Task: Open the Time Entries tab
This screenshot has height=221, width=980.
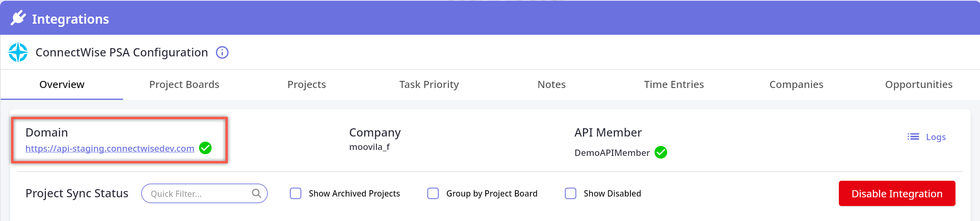Action: (x=674, y=84)
